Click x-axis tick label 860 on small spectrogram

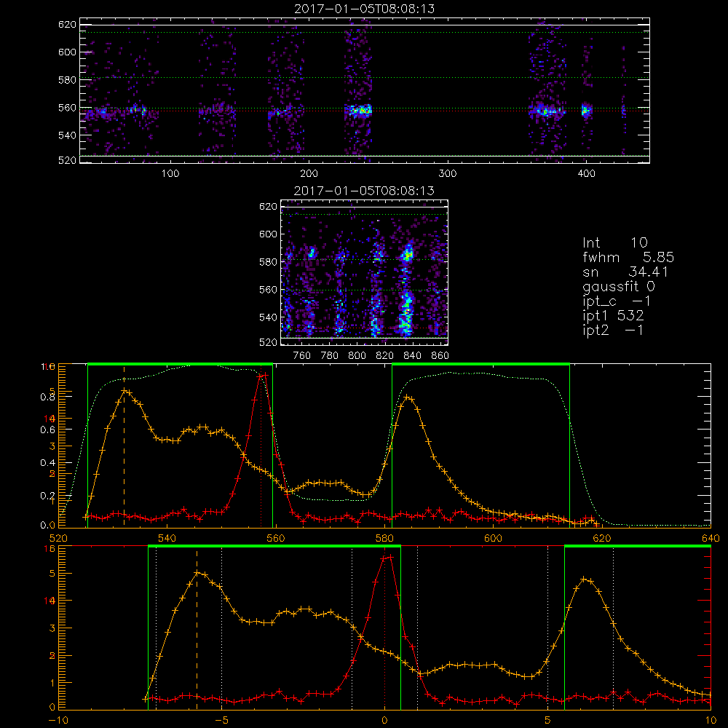point(440,356)
